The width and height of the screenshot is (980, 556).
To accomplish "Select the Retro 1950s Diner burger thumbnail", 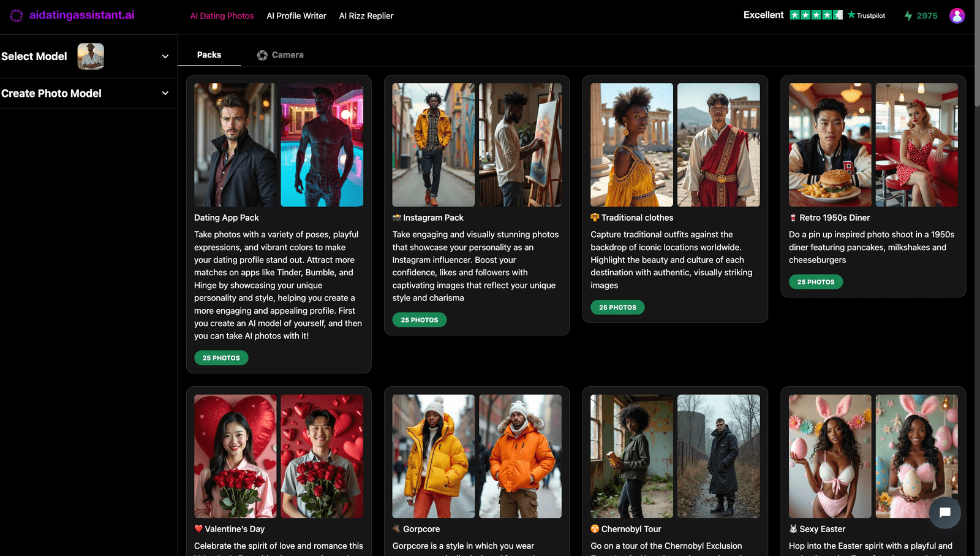I will [829, 145].
